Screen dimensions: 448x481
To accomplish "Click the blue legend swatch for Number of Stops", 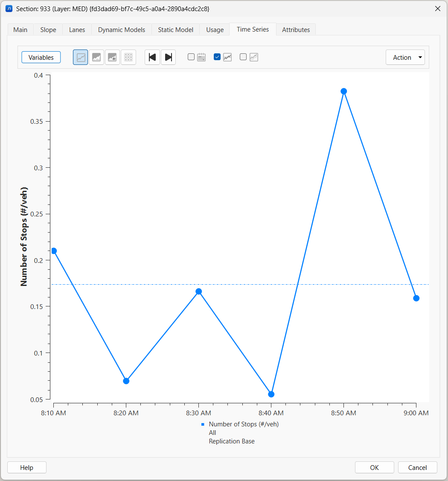I will [203, 425].
